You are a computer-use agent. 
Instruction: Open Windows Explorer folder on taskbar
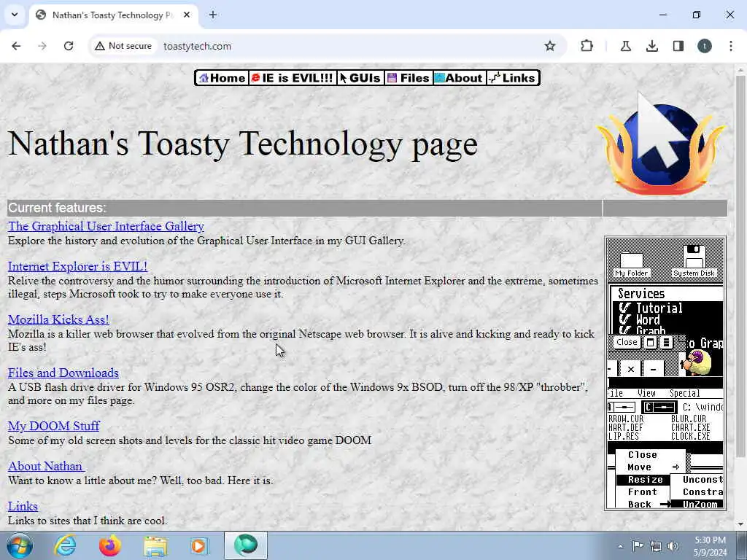click(x=155, y=545)
